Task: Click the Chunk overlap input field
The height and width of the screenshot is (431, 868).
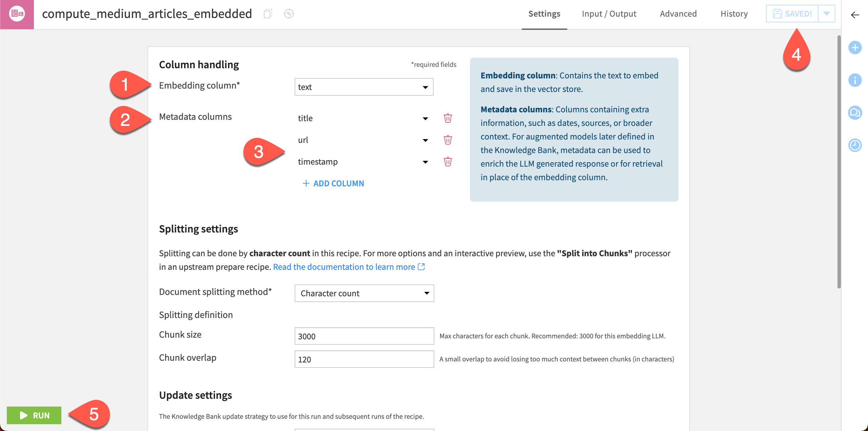Action: [x=364, y=359]
